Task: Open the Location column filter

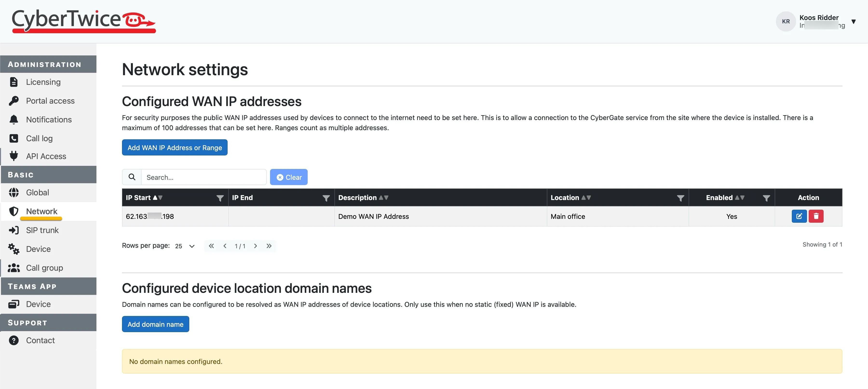Action: click(680, 198)
